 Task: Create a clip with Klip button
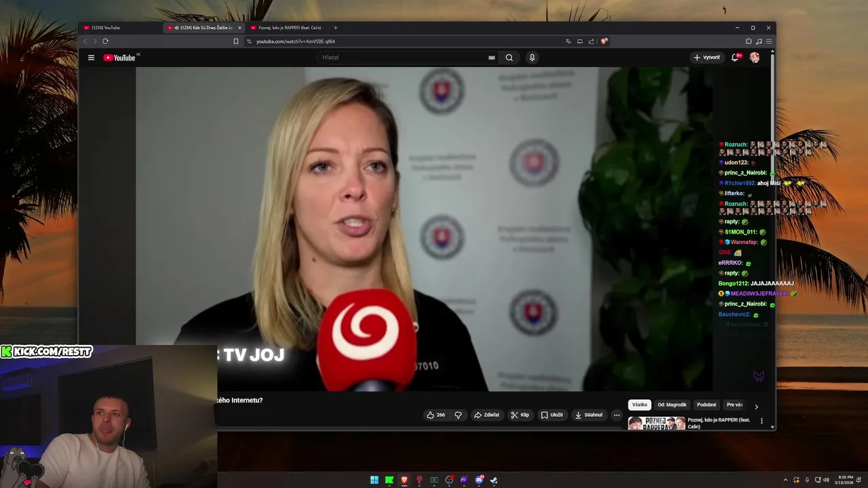(520, 415)
